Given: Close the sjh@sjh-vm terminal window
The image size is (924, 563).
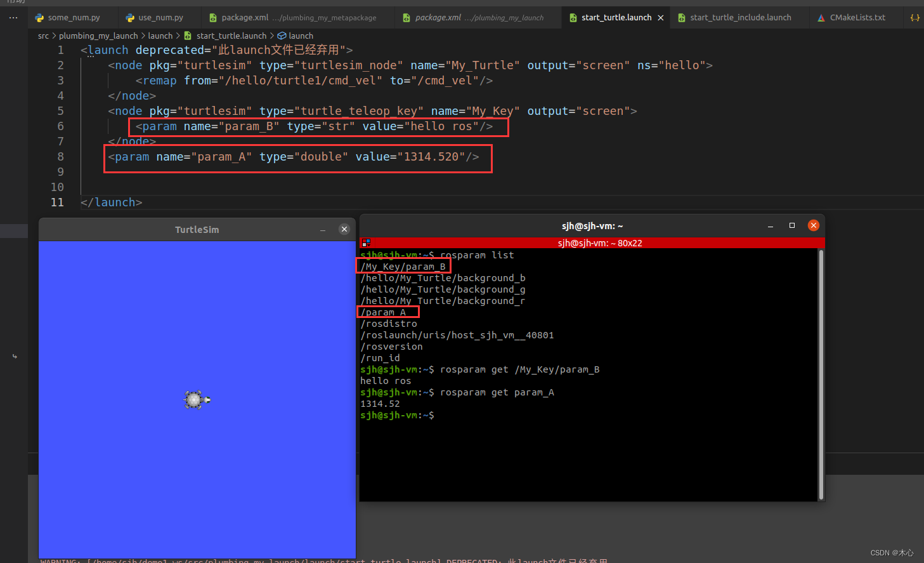Looking at the screenshot, I should 814,225.
